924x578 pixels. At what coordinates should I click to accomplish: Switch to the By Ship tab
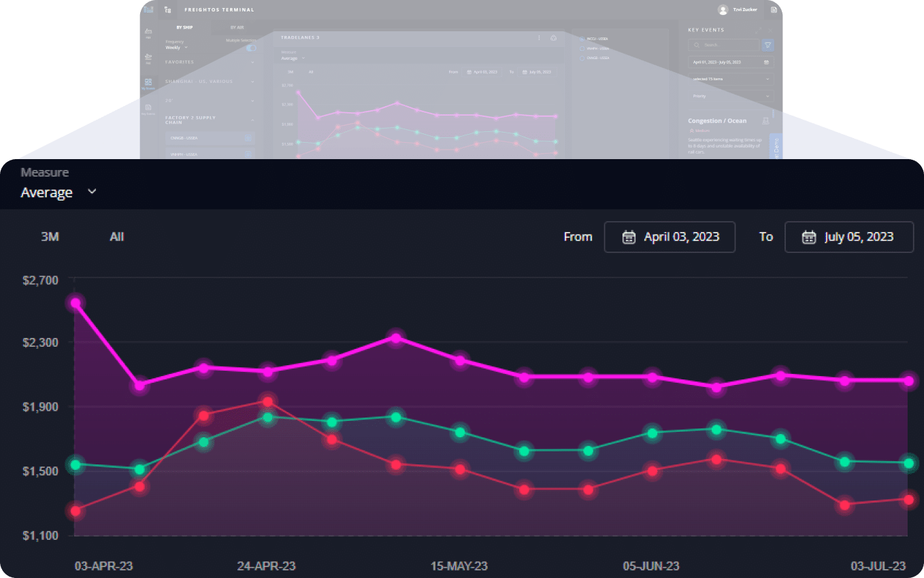[x=184, y=27]
